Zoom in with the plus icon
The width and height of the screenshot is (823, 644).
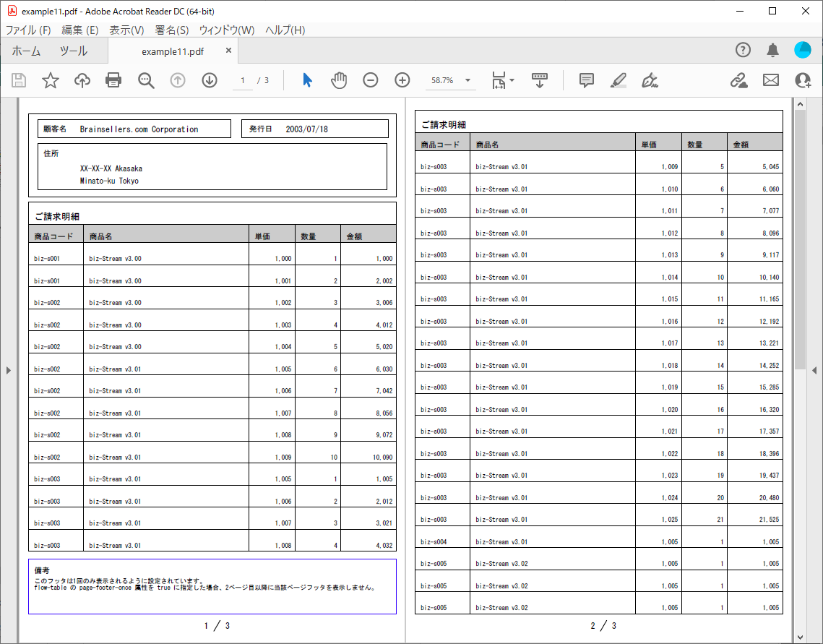[402, 80]
